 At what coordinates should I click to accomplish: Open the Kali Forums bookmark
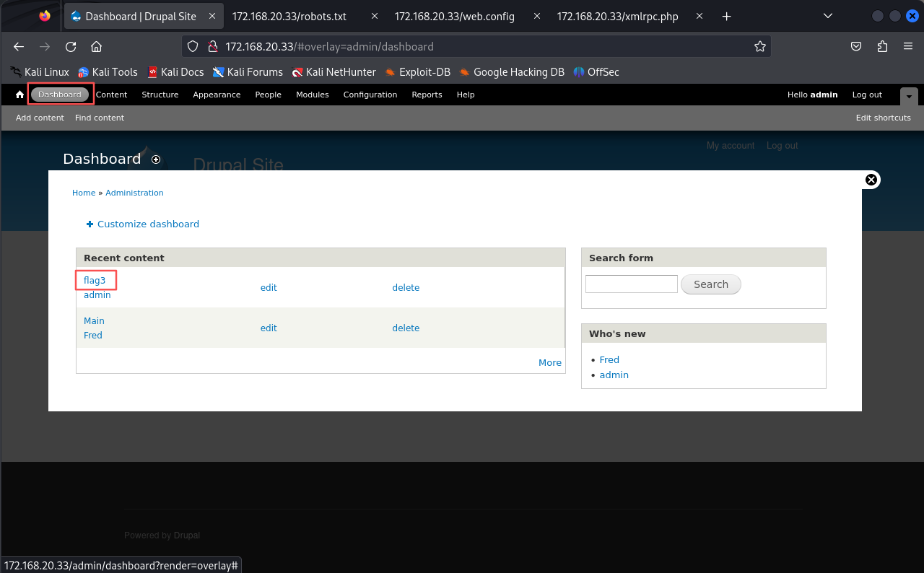tap(248, 72)
